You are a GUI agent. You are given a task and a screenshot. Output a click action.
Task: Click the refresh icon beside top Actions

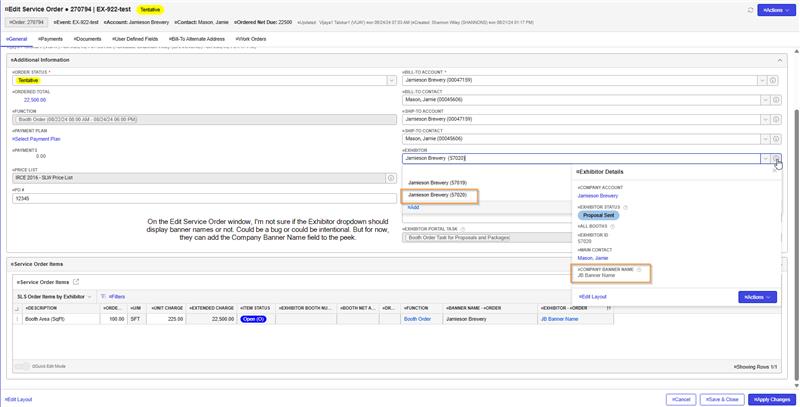tap(750, 10)
